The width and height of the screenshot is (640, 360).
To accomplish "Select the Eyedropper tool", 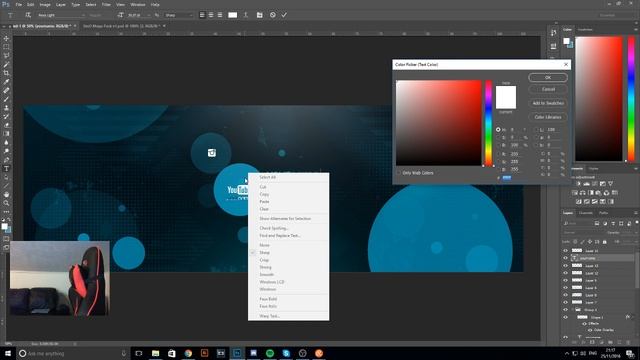I will click(x=6, y=82).
